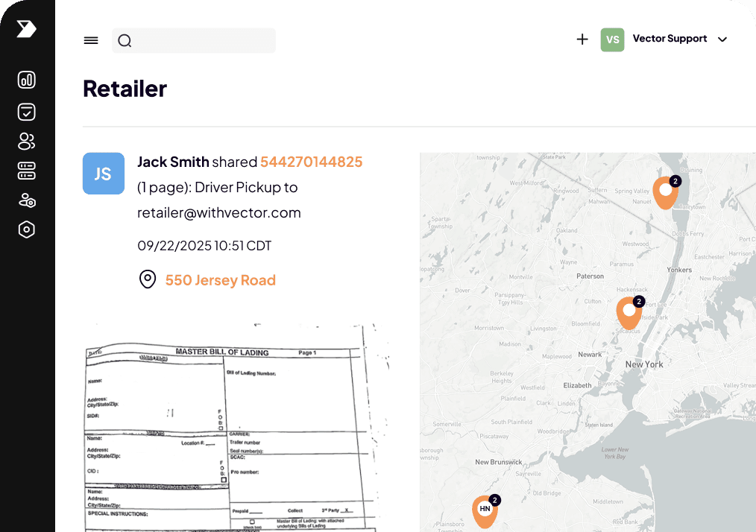Open the 550 Jersey Road address link
Screen dimensions: 756x532
point(220,280)
